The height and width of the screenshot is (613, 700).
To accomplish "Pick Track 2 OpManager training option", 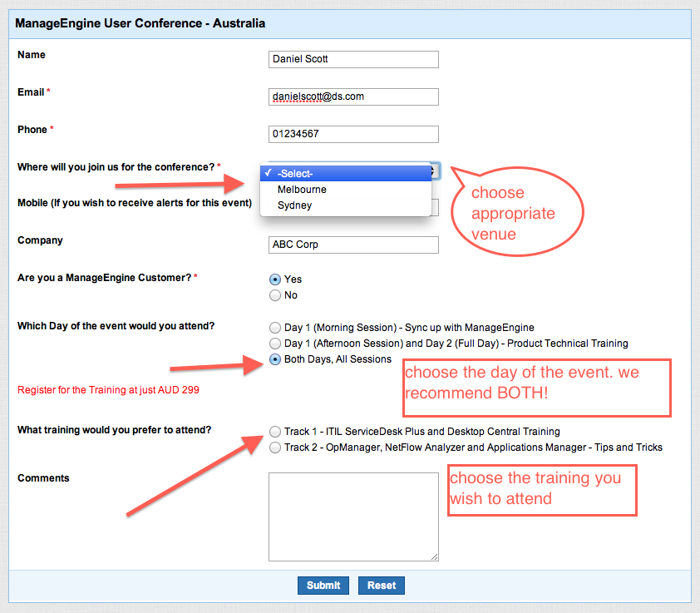I will click(275, 447).
